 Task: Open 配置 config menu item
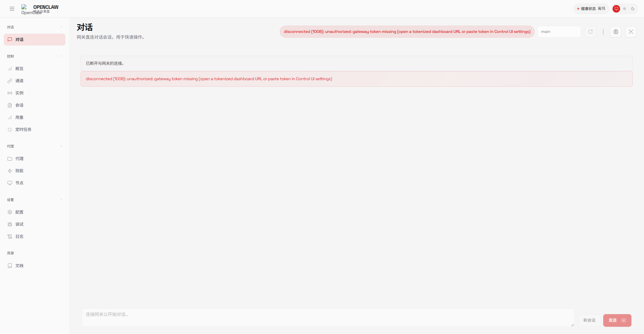tap(19, 212)
